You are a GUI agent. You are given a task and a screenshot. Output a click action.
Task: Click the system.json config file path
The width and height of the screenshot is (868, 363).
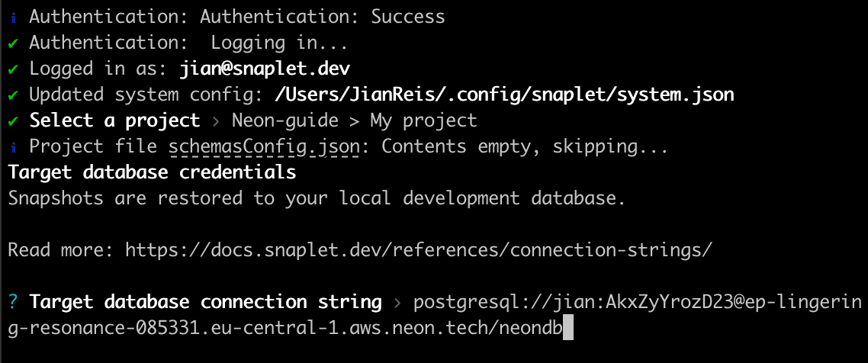[x=503, y=95]
